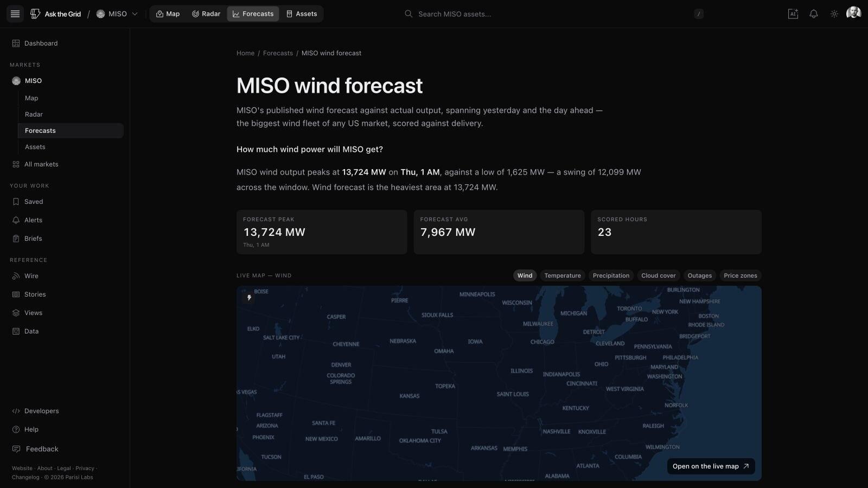Screen dimensions: 868x488
Task: Open the Help item
Action: (x=65, y=429)
